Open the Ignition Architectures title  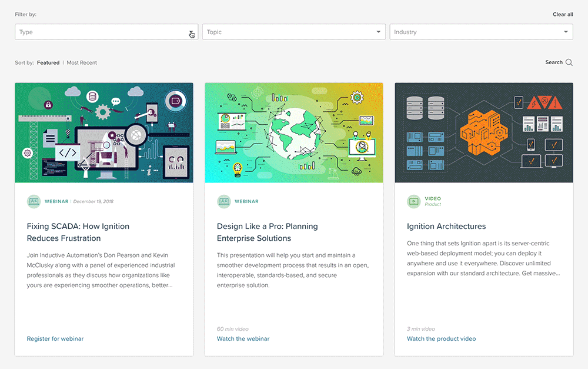[446, 227]
